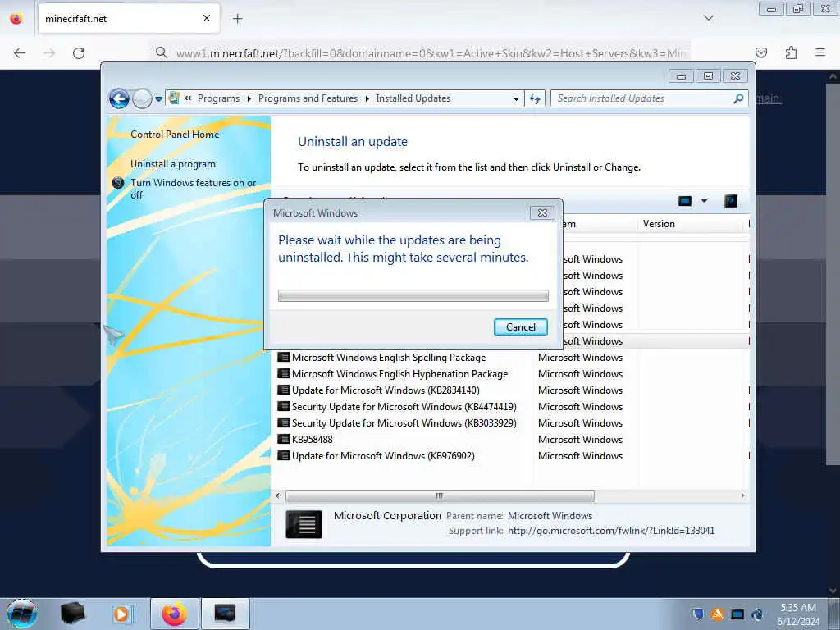Viewport: 840px width, 630px height.
Task: Cancel the update uninstall dialog
Action: click(x=520, y=327)
